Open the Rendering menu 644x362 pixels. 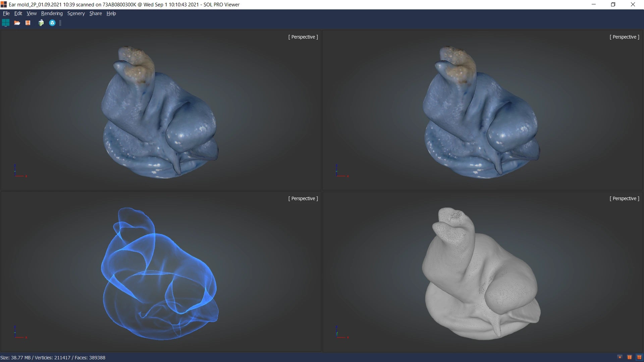(x=52, y=13)
